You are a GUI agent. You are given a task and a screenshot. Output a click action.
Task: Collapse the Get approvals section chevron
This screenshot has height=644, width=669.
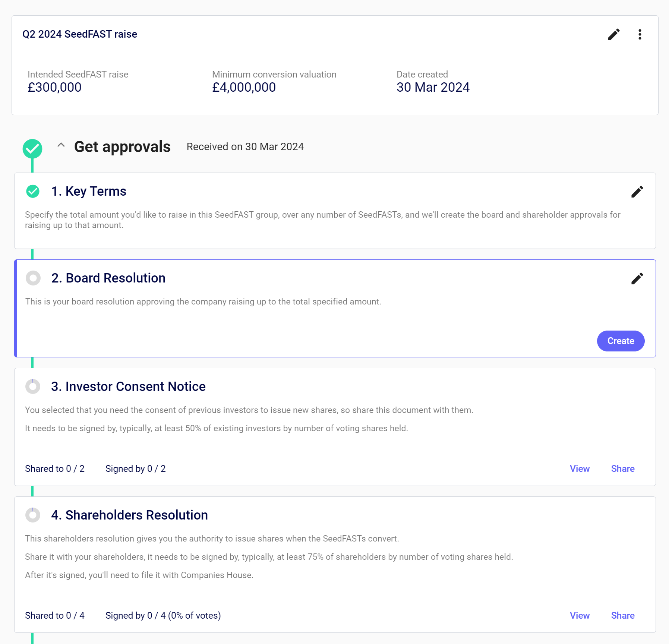(x=61, y=145)
